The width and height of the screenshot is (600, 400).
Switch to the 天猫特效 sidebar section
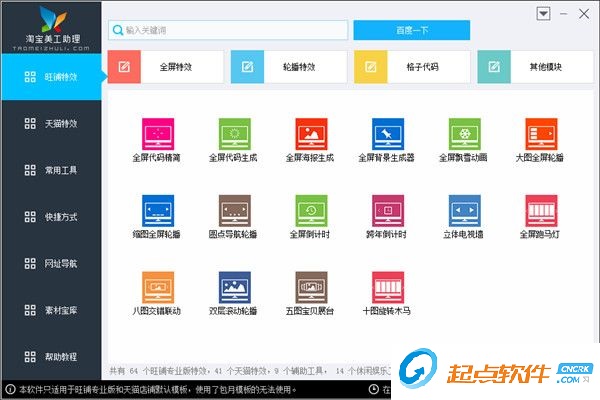[51, 124]
